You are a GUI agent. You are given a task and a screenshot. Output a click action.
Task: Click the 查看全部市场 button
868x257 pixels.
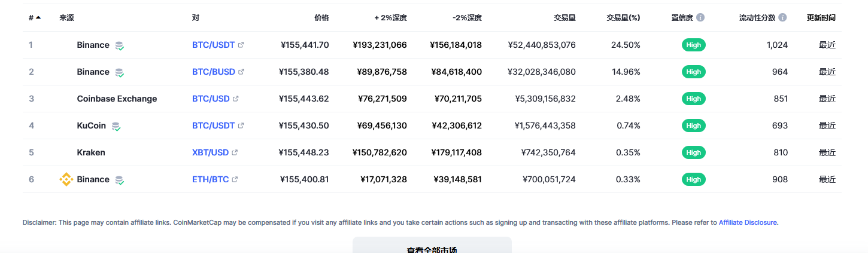coord(432,247)
